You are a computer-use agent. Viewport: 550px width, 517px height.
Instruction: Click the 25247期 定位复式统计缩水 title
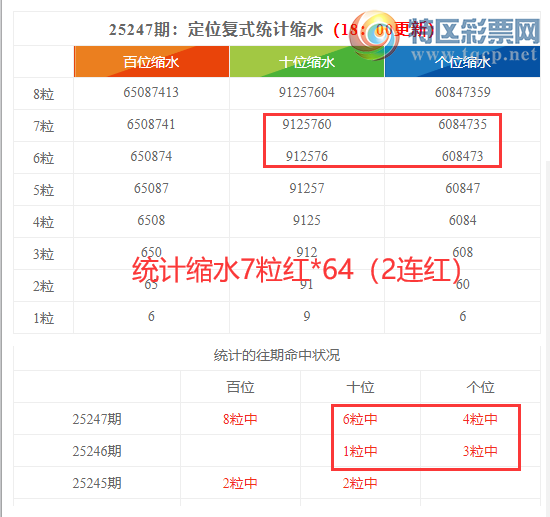coord(216,29)
